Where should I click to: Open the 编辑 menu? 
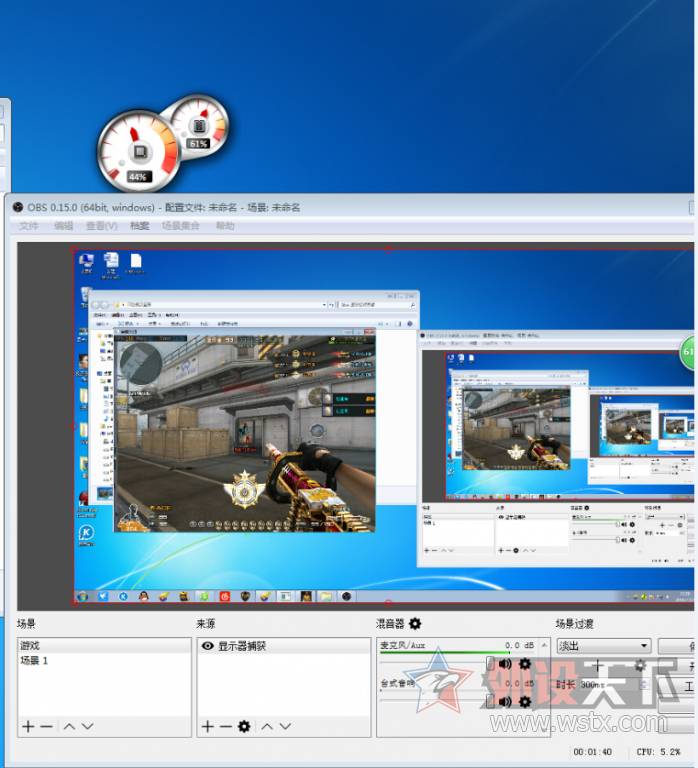click(64, 226)
